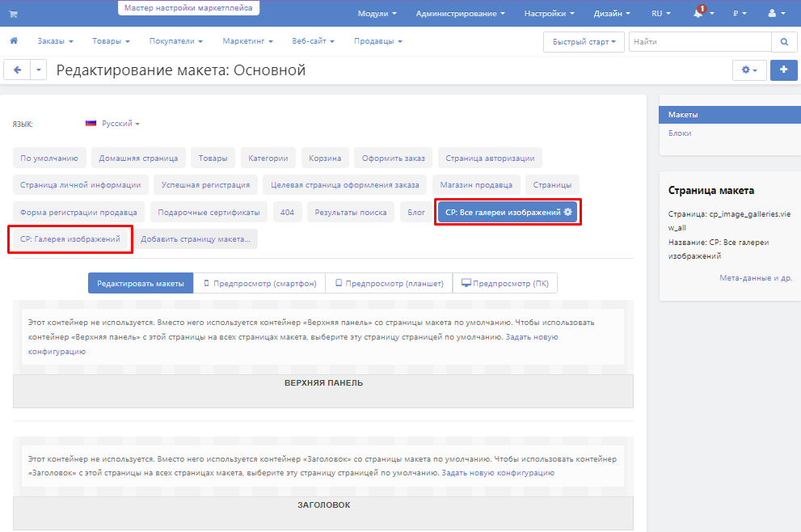Click the blue plus add button

click(784, 70)
